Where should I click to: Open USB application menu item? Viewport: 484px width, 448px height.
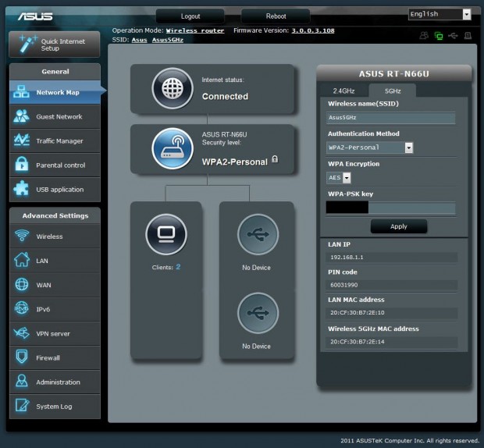tap(55, 190)
